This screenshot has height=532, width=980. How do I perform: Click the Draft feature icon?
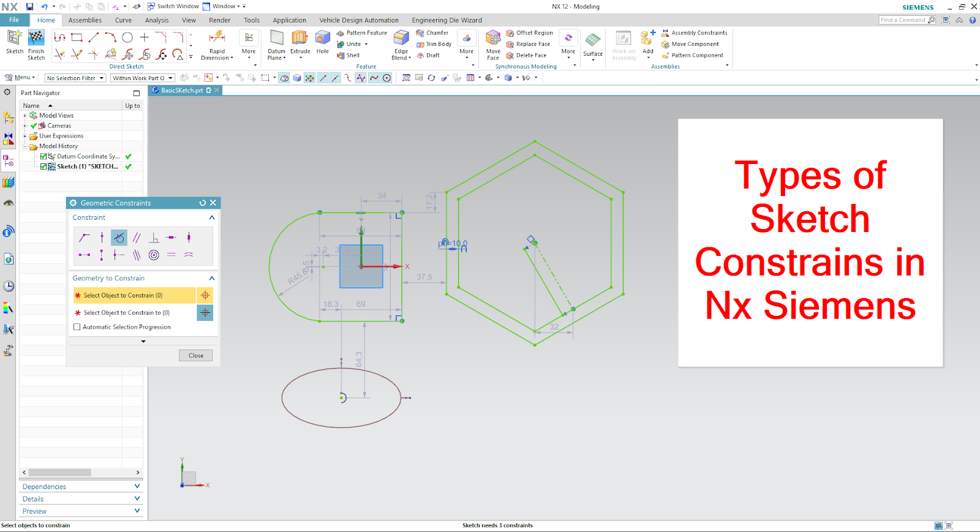420,55
